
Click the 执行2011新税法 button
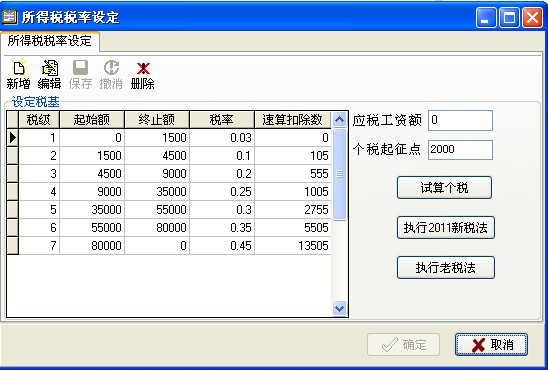446,227
